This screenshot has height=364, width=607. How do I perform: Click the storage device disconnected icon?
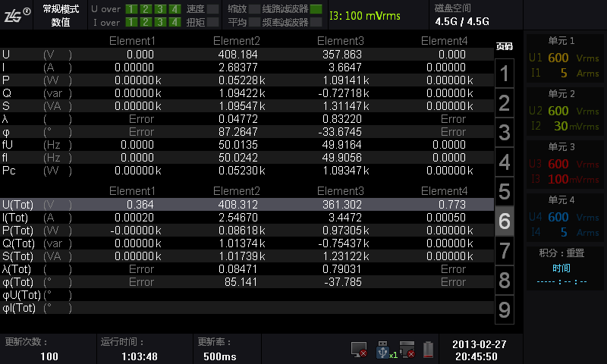tap(407, 350)
